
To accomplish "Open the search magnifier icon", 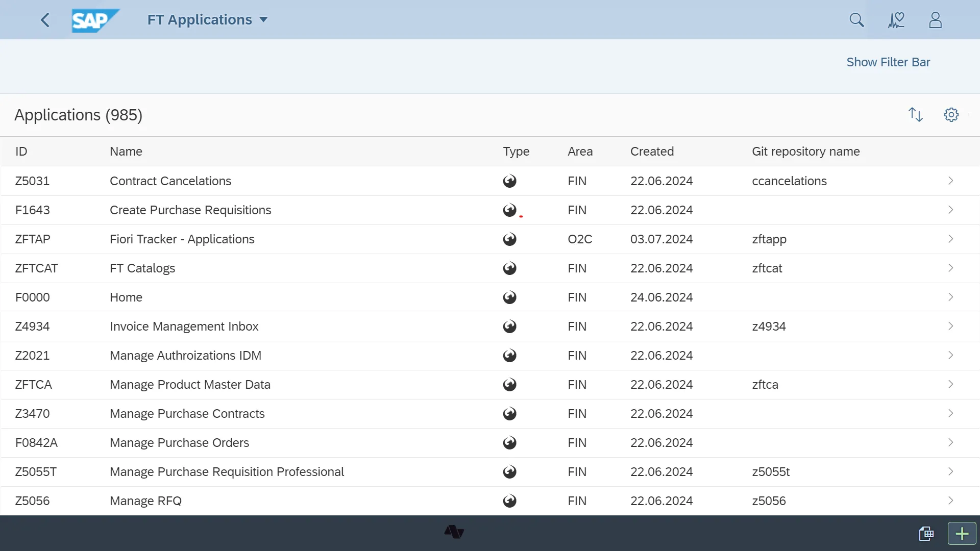I will coord(856,20).
